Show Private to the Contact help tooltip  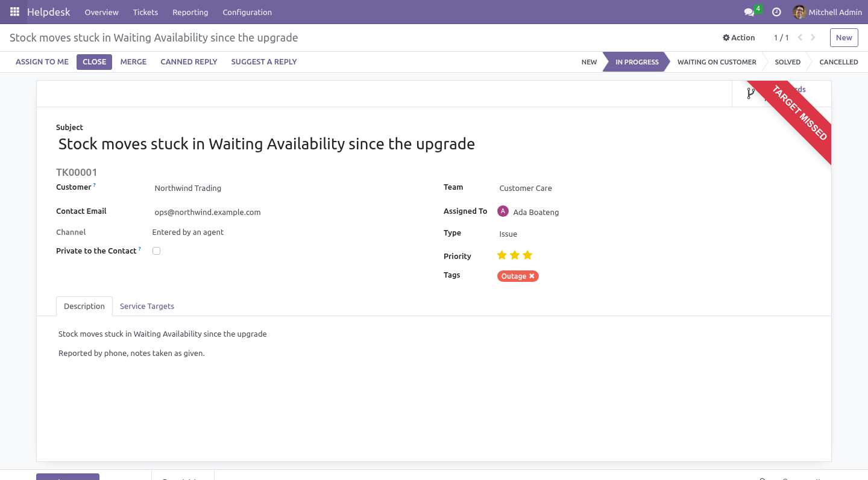pyautogui.click(x=140, y=249)
